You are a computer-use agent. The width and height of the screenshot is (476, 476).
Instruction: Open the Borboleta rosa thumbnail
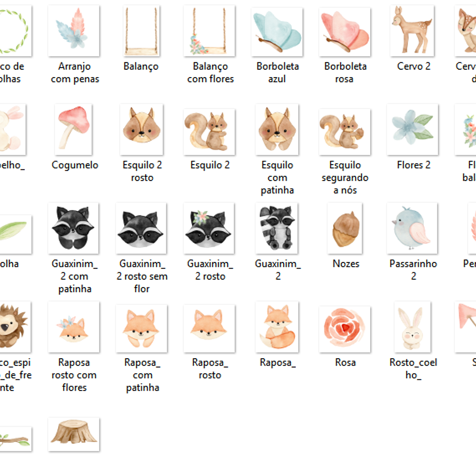(345, 32)
